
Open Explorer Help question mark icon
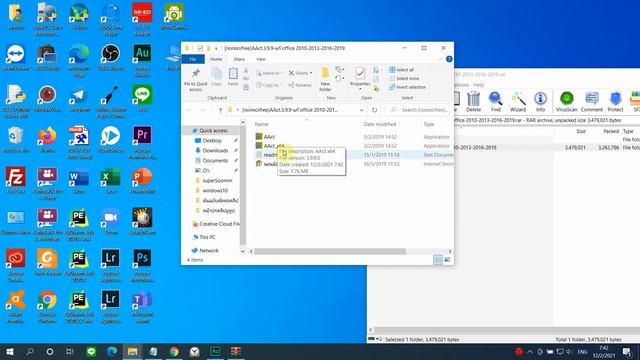(449, 59)
